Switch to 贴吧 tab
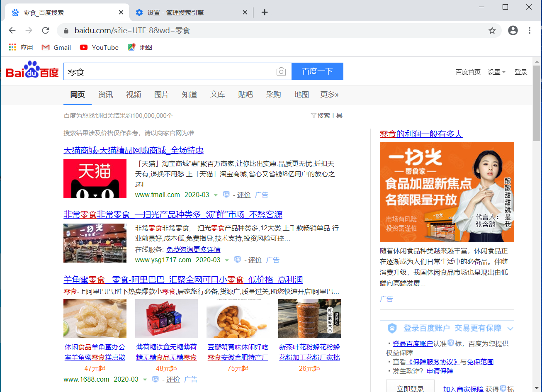Screen dimensions: 542x392 click(x=245, y=95)
